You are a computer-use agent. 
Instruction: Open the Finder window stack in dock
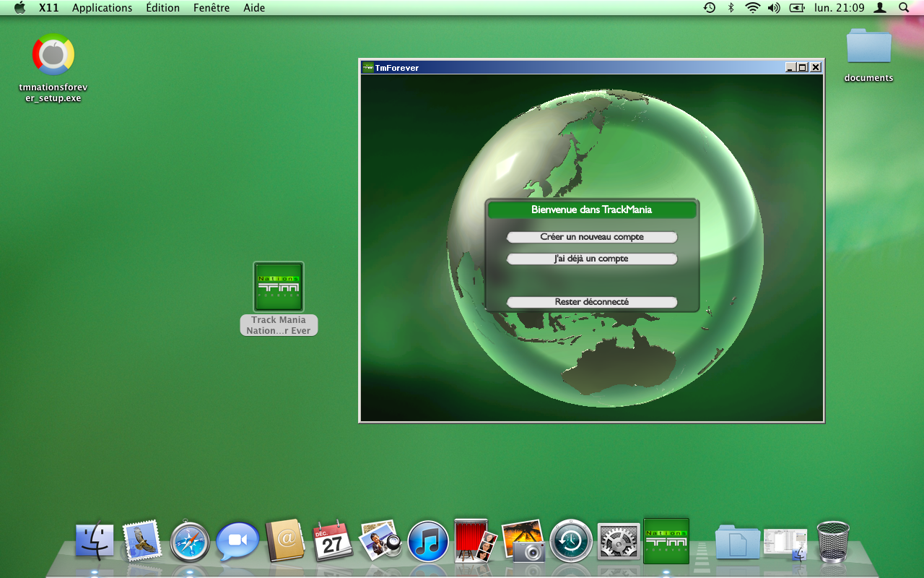[785, 545]
